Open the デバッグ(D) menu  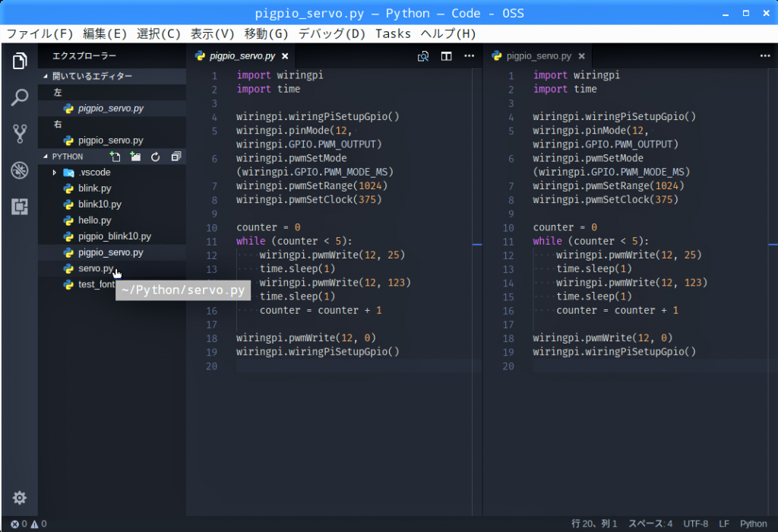(332, 33)
